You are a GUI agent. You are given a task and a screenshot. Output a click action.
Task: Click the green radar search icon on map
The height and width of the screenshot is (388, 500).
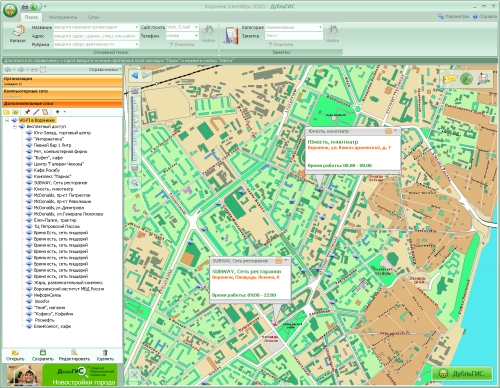point(466,79)
